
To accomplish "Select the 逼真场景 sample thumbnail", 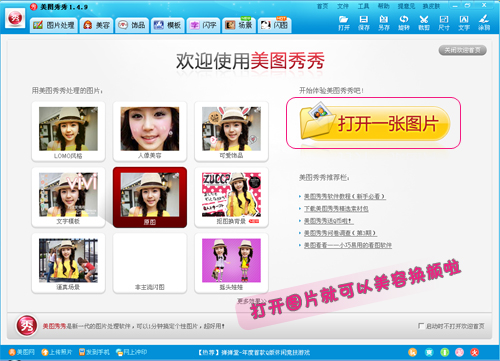I will tap(68, 263).
